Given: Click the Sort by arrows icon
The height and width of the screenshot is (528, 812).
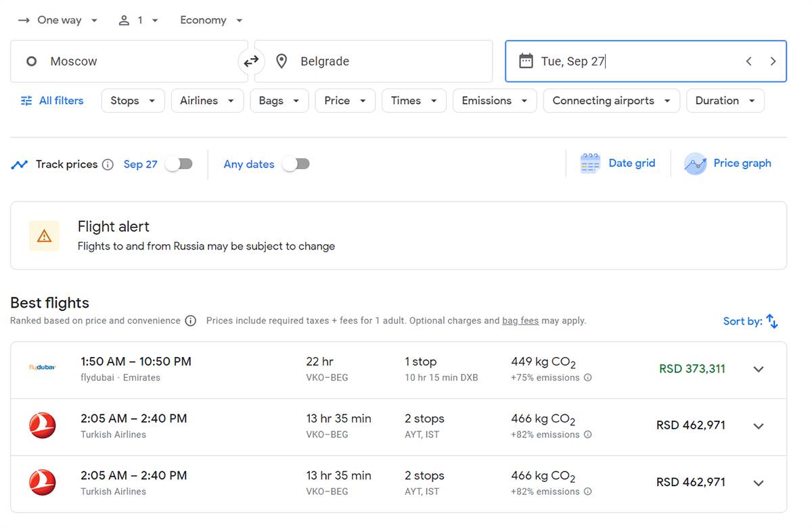Looking at the screenshot, I should coord(772,322).
